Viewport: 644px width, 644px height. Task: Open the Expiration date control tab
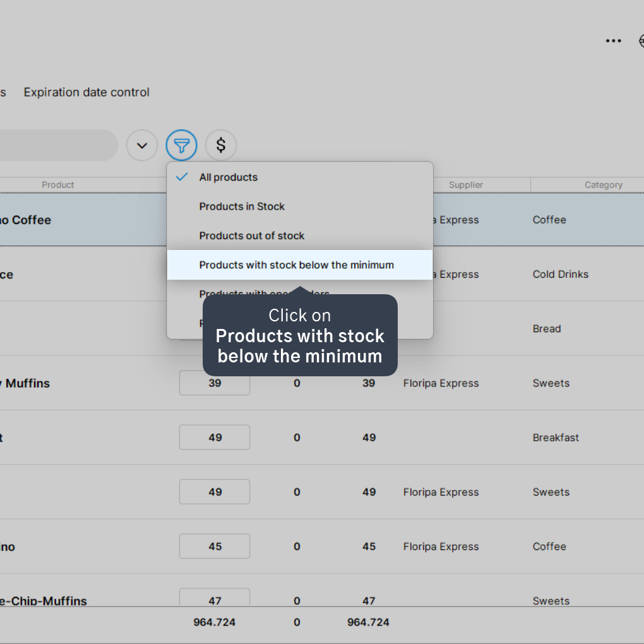click(x=86, y=92)
